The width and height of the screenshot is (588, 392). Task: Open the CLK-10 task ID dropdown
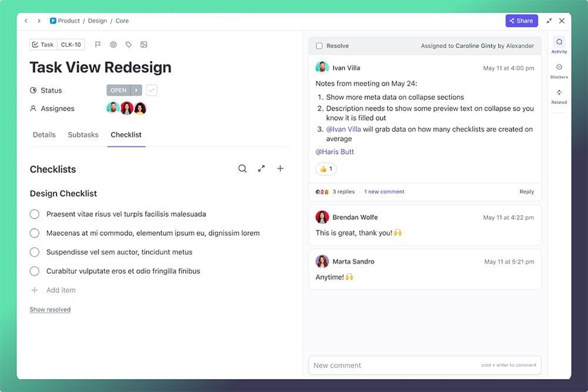tap(71, 45)
